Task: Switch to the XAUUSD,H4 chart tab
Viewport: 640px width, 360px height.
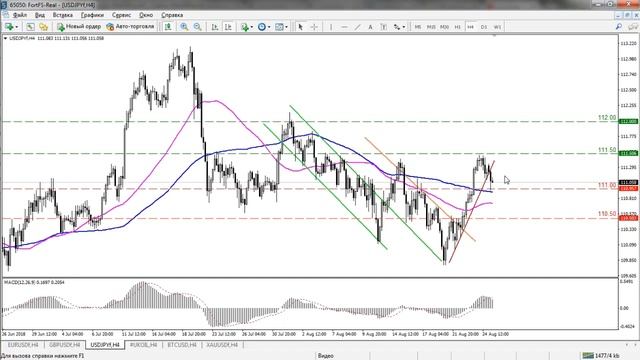Action: (222, 345)
